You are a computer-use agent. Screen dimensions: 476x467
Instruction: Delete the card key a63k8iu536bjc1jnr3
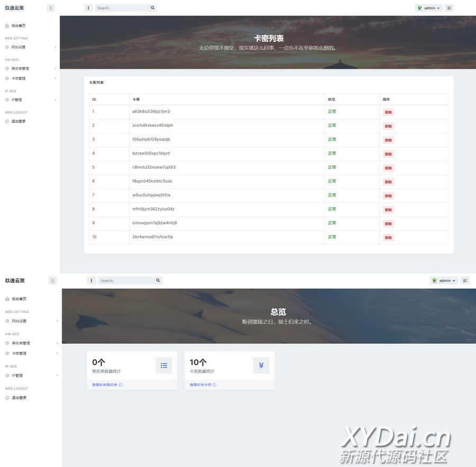coord(388,112)
